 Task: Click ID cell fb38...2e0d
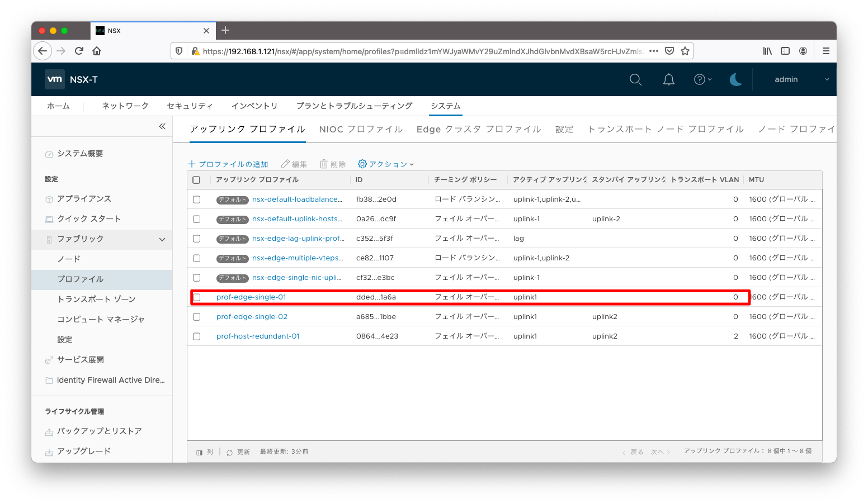[x=376, y=199]
